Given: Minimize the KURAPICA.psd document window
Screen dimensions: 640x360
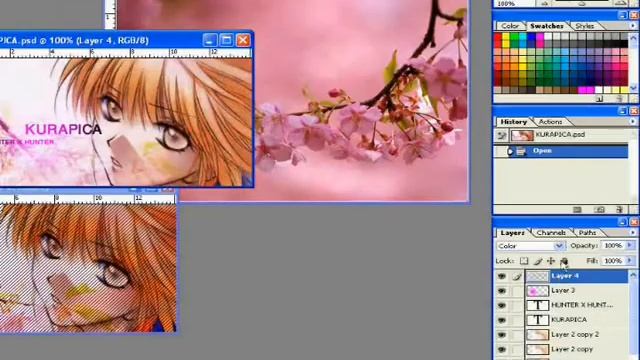Looking at the screenshot, I should click(x=209, y=40).
